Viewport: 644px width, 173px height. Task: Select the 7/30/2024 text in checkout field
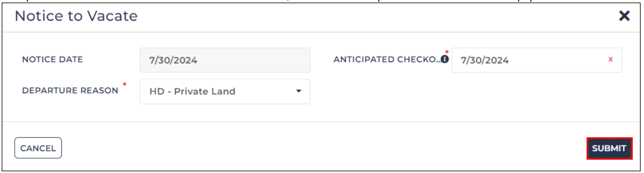coord(484,60)
